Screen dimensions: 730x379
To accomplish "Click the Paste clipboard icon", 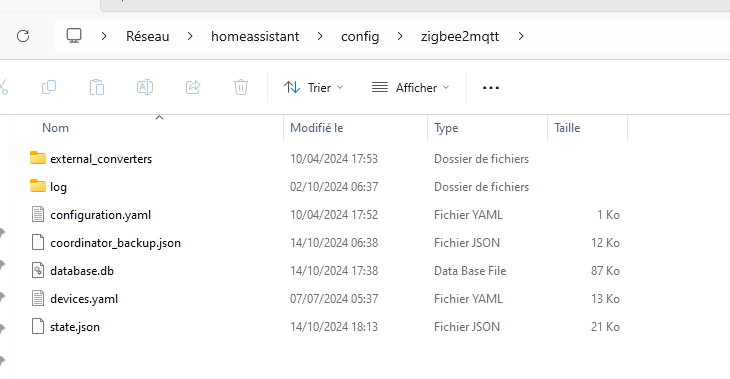I will 97,87.
